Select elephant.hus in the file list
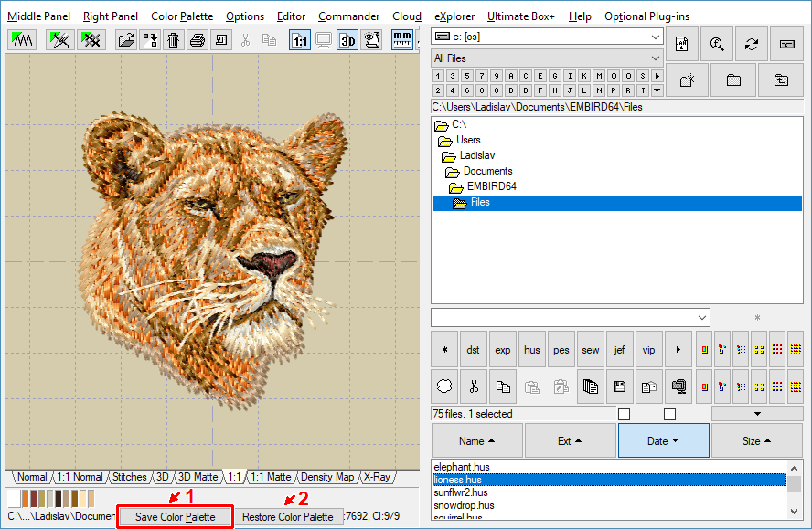Viewport: 812px width, 529px height. pos(461,467)
